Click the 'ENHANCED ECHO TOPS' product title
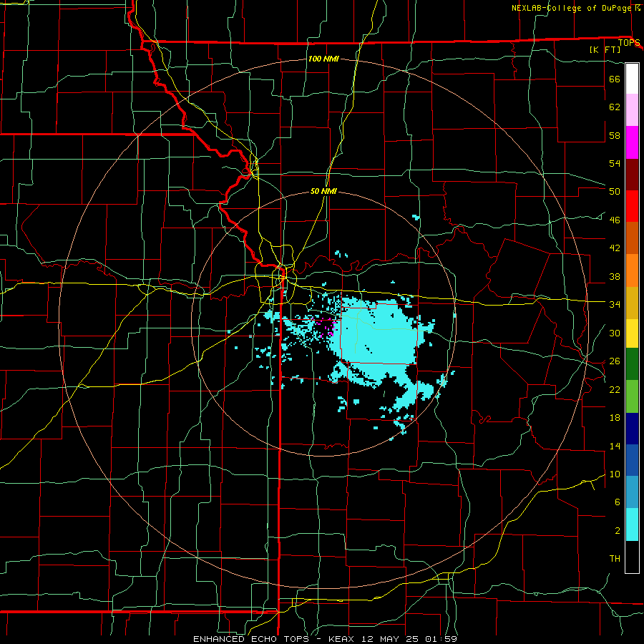Viewport: 644px width, 644px height. (251, 639)
